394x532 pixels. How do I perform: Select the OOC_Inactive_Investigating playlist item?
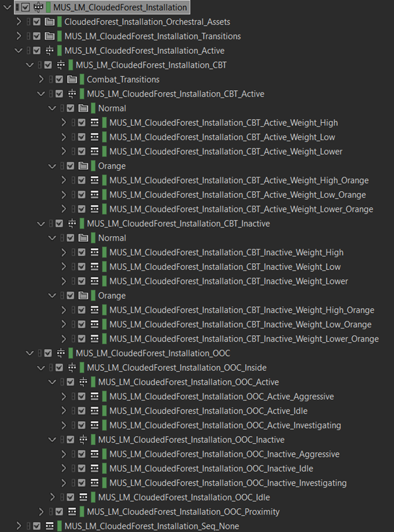click(x=227, y=483)
